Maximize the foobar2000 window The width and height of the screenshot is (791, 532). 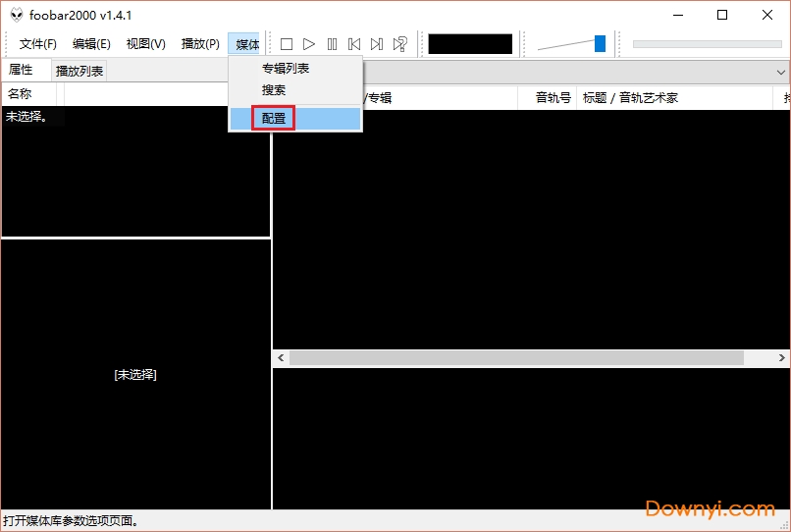[x=722, y=15]
